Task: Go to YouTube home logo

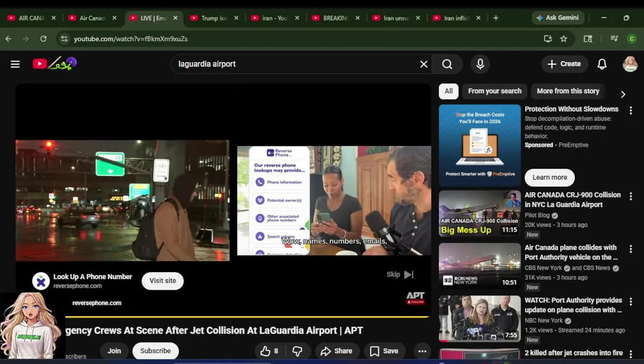Action: [x=55, y=64]
